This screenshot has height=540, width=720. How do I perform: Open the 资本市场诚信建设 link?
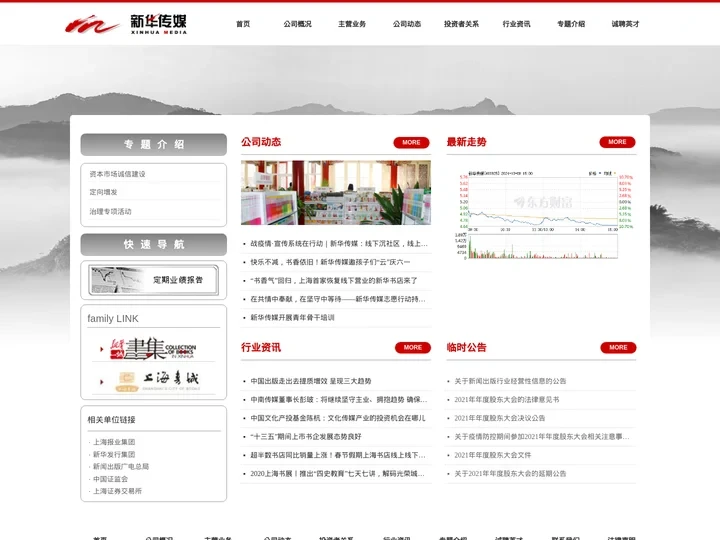(x=117, y=174)
